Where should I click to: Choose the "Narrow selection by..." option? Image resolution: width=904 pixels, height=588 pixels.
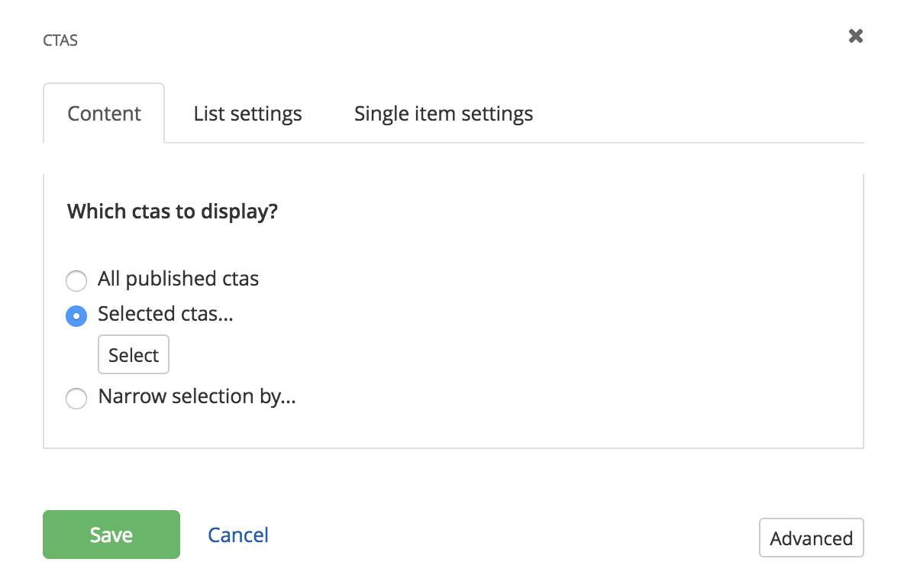click(76, 399)
